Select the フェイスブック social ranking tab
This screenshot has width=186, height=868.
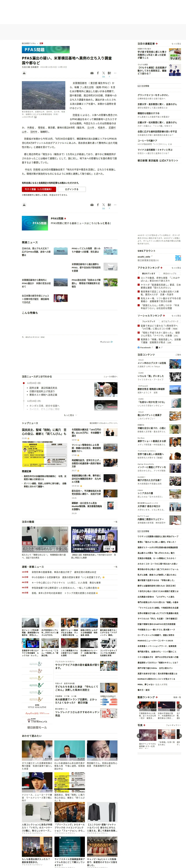click(148, 321)
